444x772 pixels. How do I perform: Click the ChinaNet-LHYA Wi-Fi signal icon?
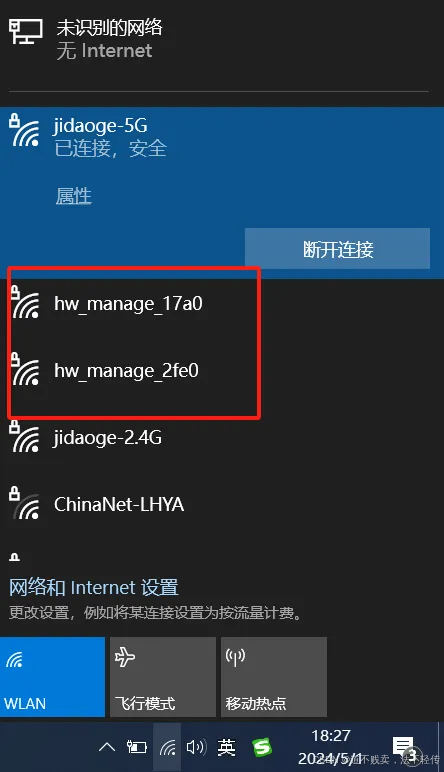pyautogui.click(x=25, y=503)
